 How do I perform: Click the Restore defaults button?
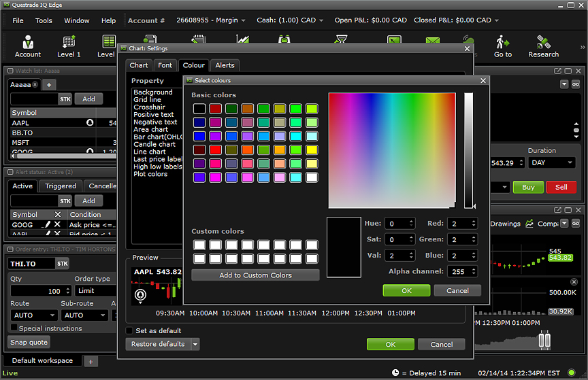pyautogui.click(x=158, y=344)
